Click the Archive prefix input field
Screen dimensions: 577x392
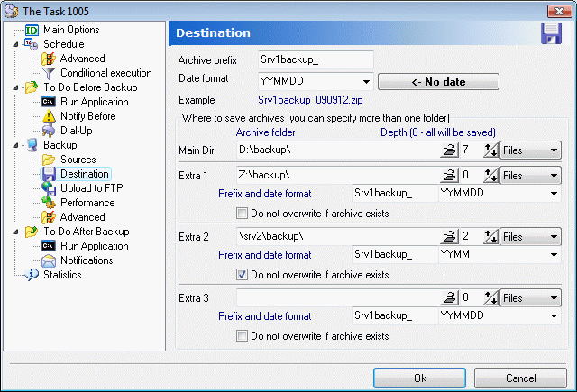click(x=315, y=61)
